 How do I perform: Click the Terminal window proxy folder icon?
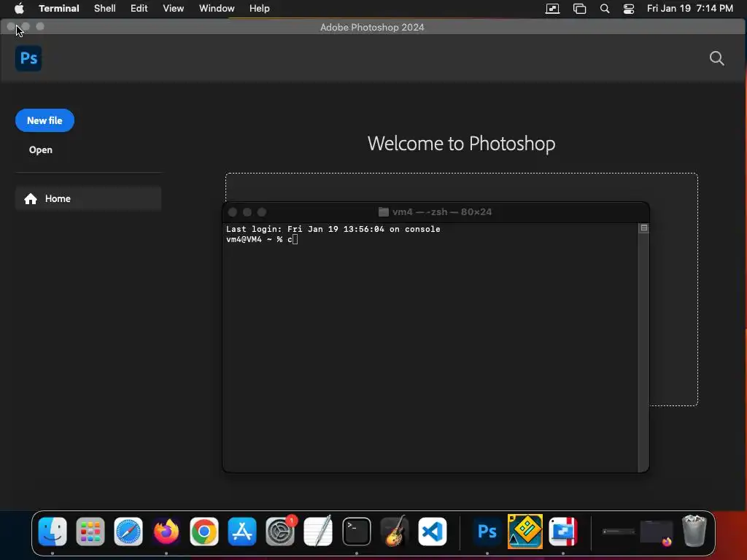point(384,212)
